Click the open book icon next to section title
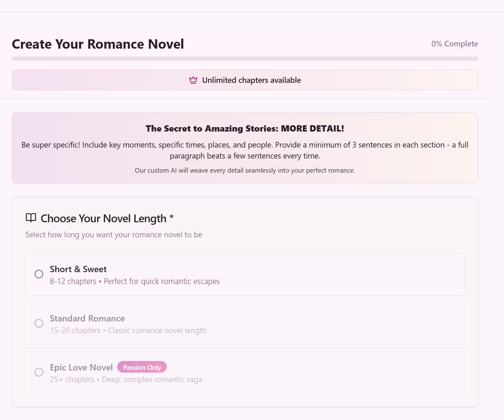 click(x=31, y=218)
